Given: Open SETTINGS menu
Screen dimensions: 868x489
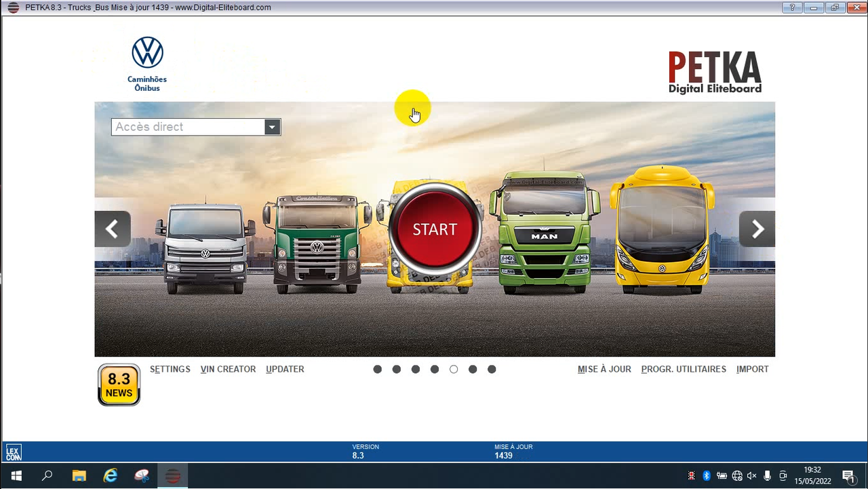Looking at the screenshot, I should click(170, 369).
